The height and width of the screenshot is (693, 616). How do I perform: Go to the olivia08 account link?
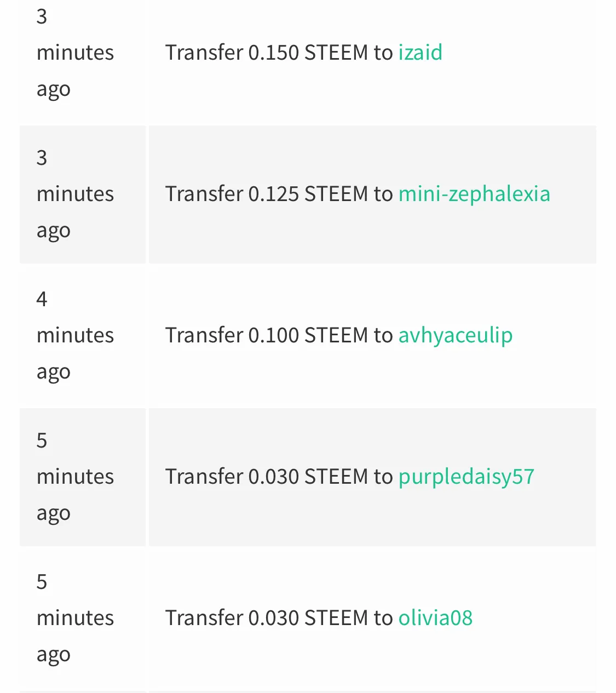click(x=435, y=618)
